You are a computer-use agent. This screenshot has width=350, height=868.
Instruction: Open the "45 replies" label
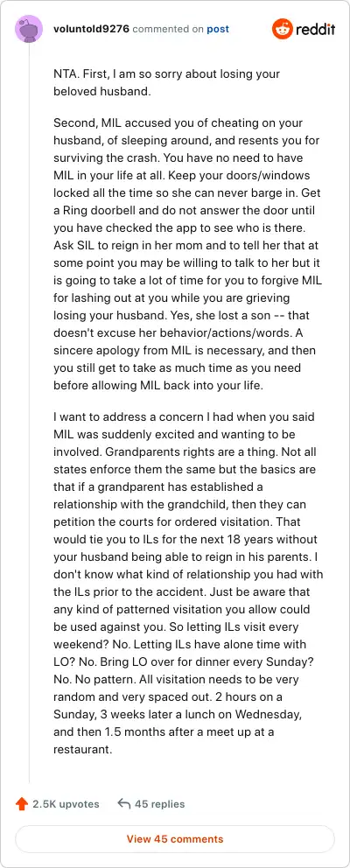pos(159,804)
